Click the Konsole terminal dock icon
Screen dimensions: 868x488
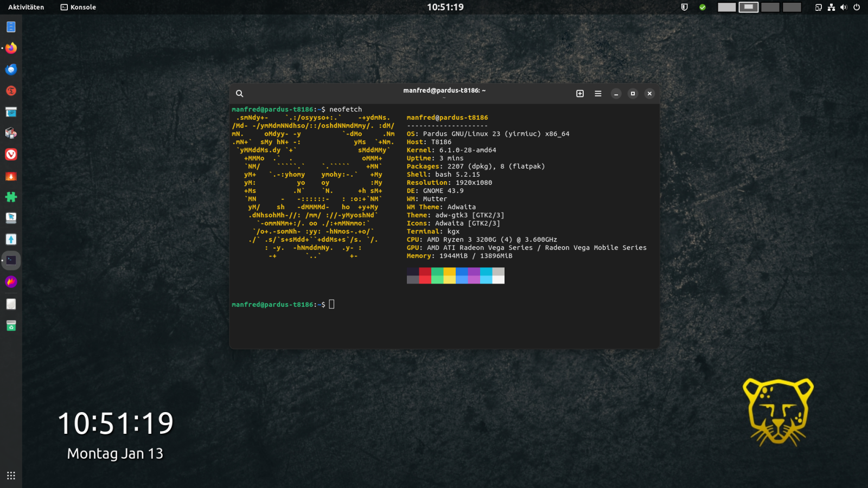(11, 260)
